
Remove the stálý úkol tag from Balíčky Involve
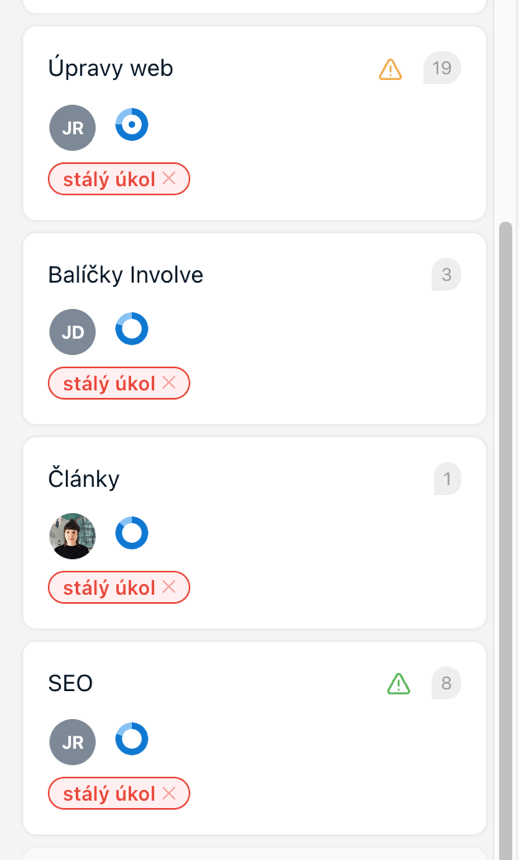[169, 382]
